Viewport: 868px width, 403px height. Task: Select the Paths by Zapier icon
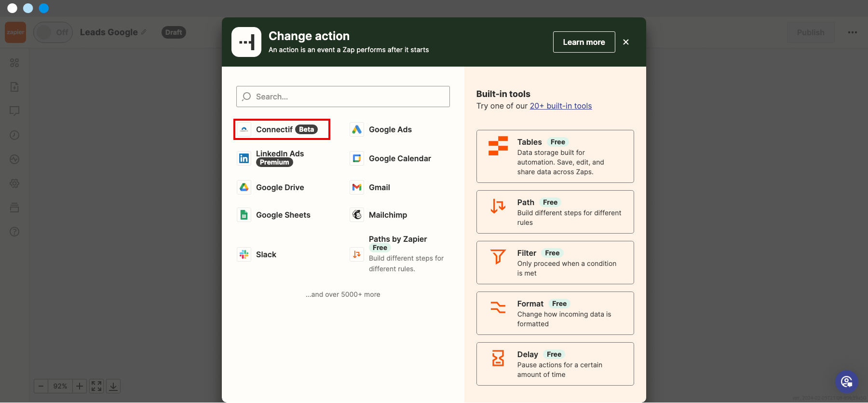tap(357, 254)
